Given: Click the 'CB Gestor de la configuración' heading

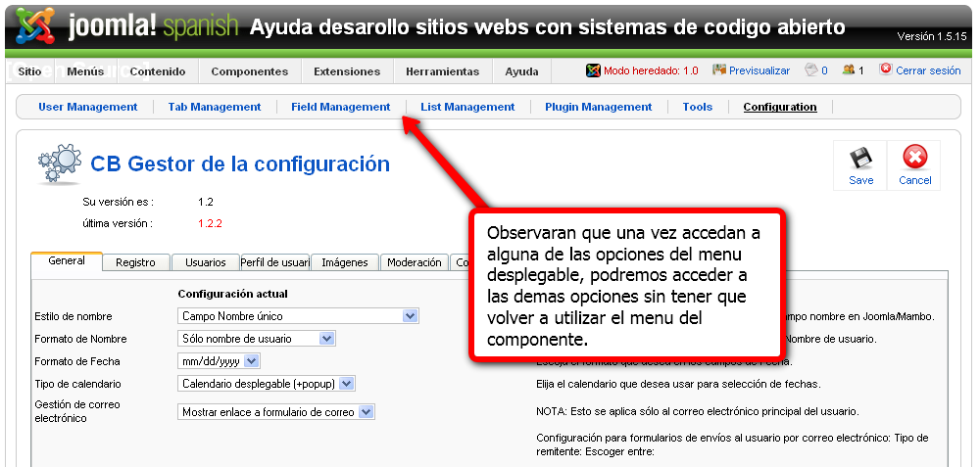Looking at the screenshot, I should click(x=240, y=164).
